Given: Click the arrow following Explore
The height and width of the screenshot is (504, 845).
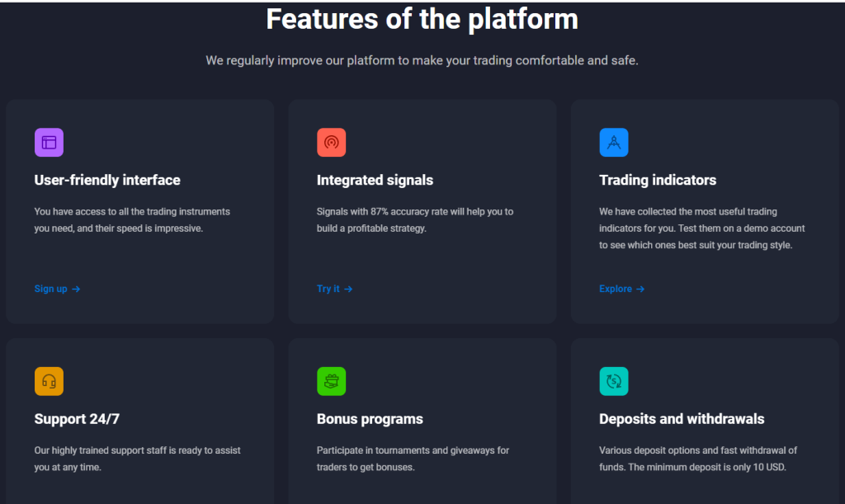Looking at the screenshot, I should tap(640, 289).
